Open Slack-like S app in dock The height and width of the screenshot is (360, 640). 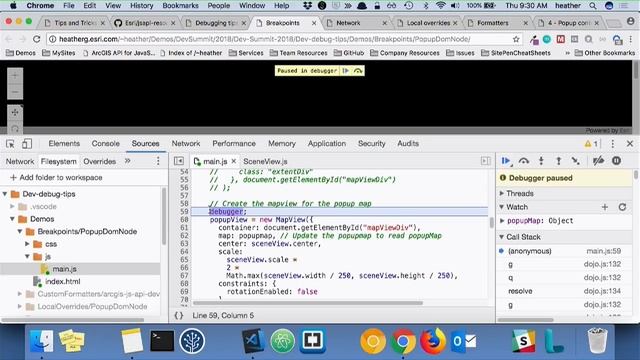pos(524,341)
